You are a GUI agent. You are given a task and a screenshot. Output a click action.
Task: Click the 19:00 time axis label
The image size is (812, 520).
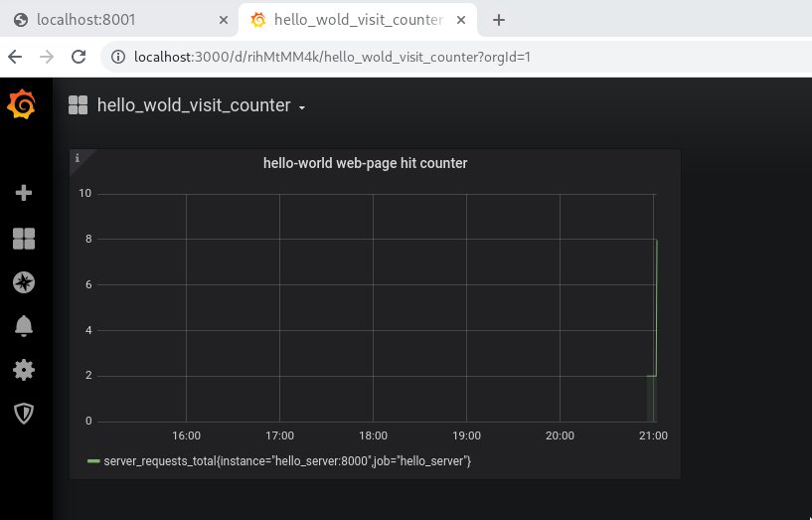coord(466,435)
